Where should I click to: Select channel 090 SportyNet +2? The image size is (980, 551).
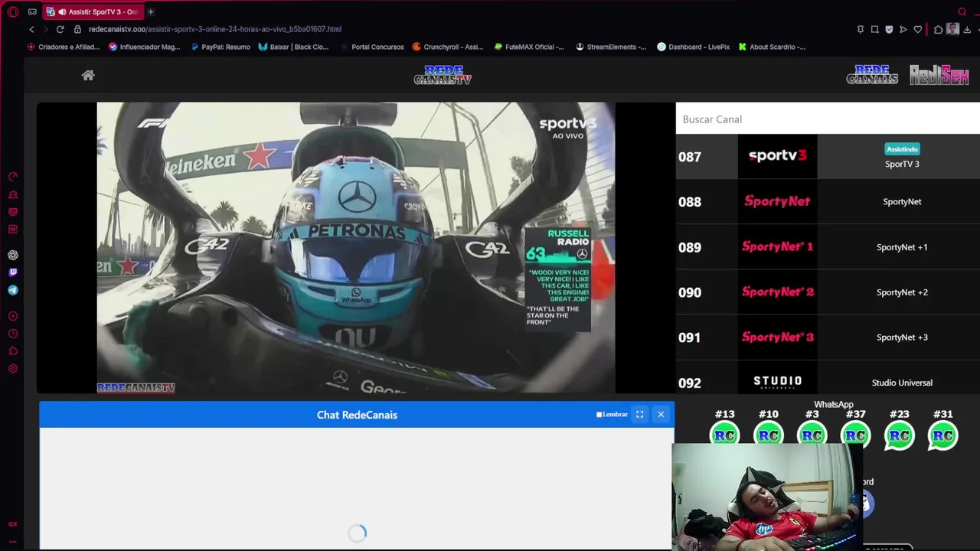828,292
